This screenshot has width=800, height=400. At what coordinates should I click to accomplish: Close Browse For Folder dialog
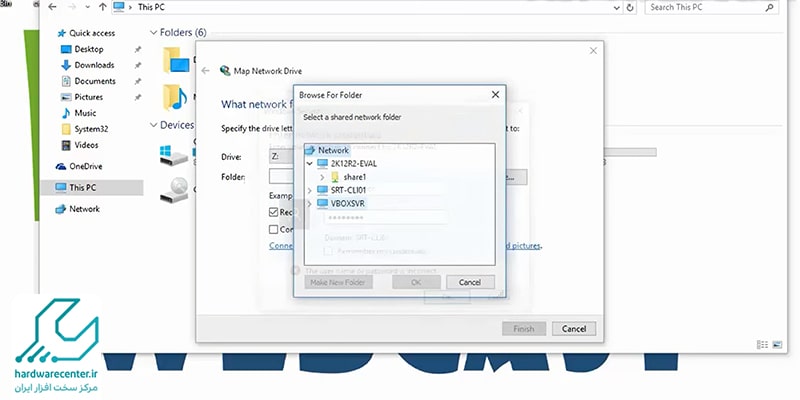[495, 95]
